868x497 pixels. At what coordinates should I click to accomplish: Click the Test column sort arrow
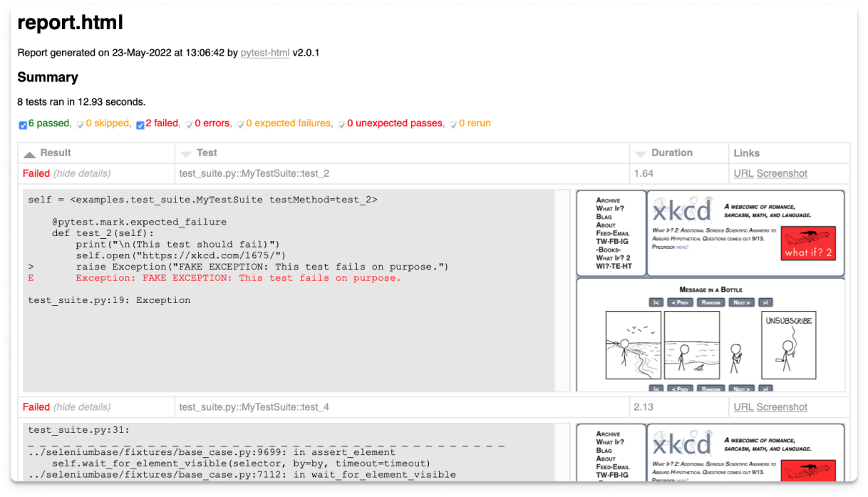[186, 154]
